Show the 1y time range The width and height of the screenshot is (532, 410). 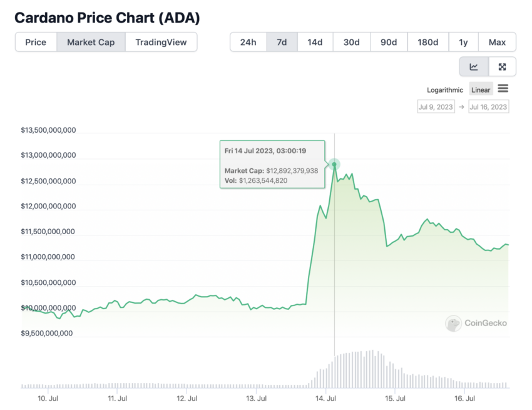pos(463,42)
